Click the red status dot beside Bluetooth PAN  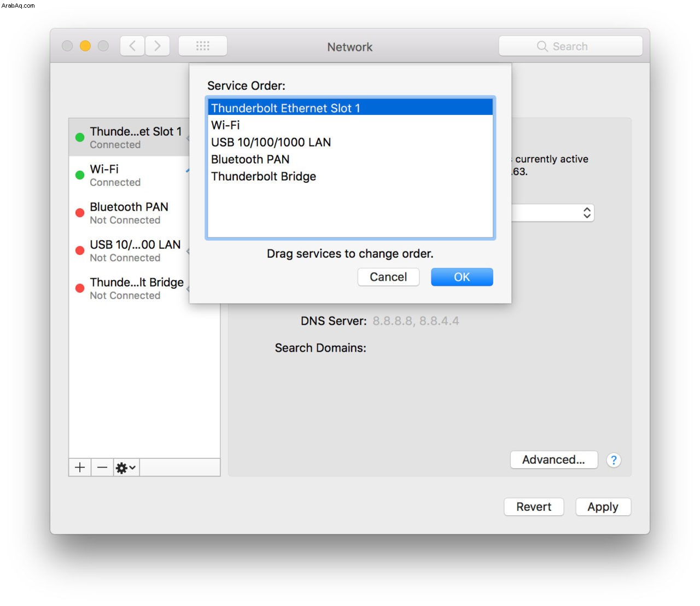pyautogui.click(x=80, y=213)
